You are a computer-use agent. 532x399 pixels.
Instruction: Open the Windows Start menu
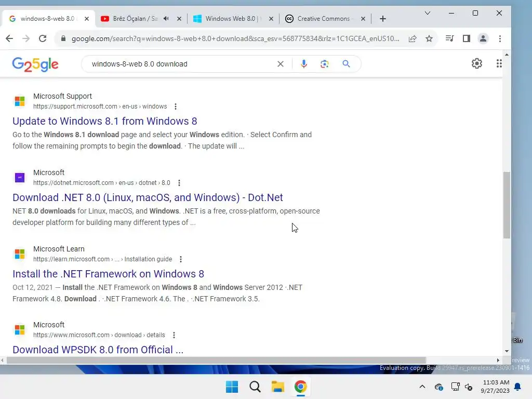232,387
